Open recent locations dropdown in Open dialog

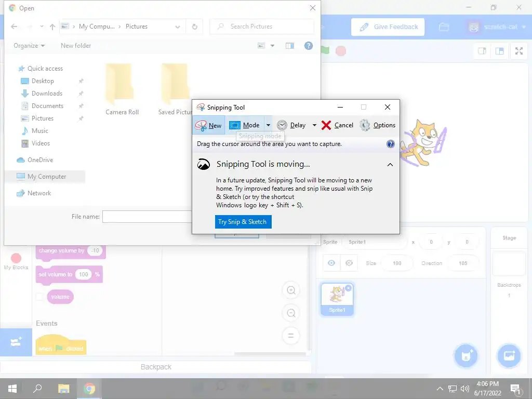point(42,26)
